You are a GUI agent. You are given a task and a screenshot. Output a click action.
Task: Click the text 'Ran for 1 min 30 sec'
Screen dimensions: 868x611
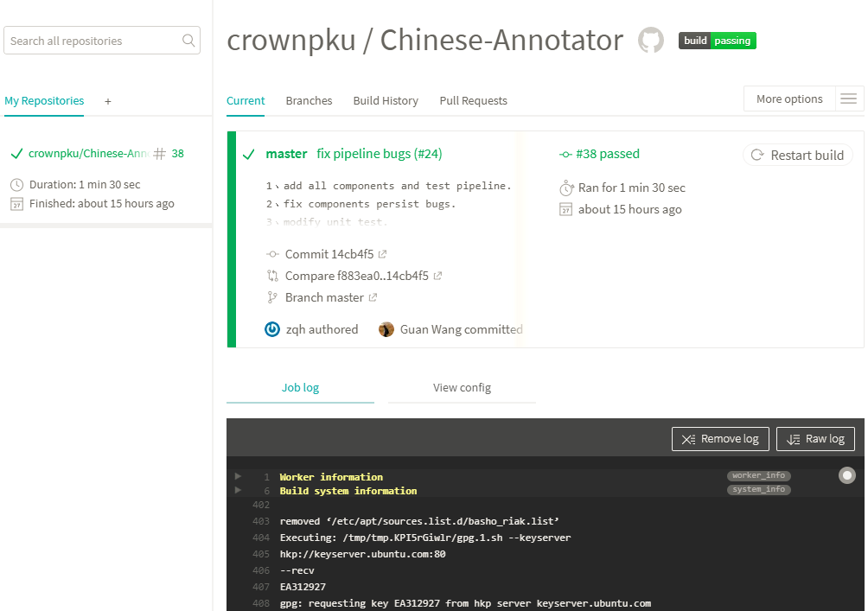point(632,188)
